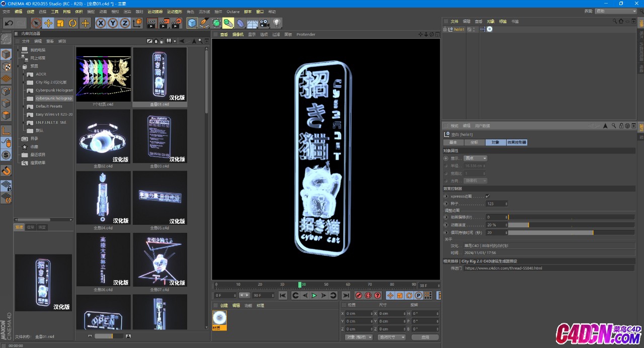Toggle the X axis lock
This screenshot has height=348, width=644.
point(101,23)
